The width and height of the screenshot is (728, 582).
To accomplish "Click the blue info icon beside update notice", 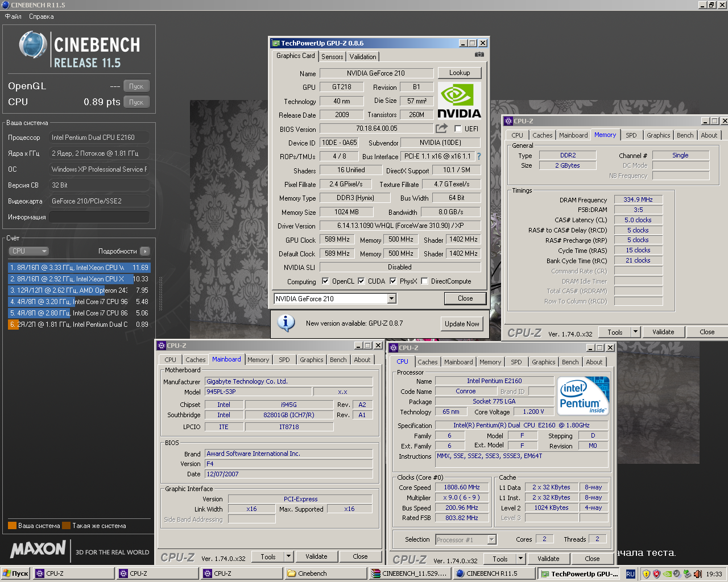I will pyautogui.click(x=286, y=323).
